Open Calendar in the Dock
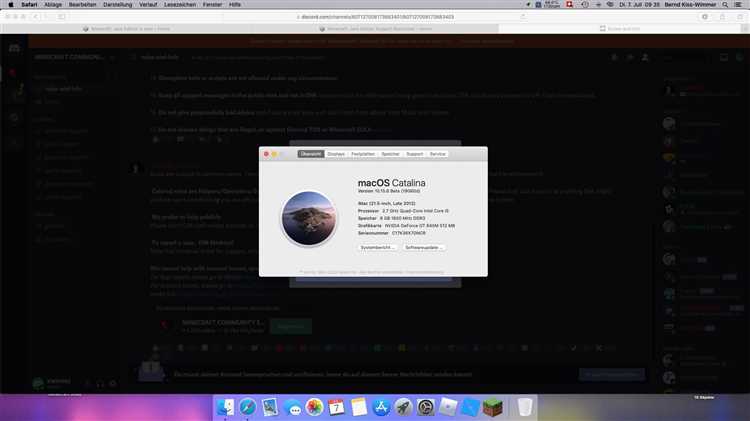Image resolution: width=750 pixels, height=421 pixels. point(336,407)
